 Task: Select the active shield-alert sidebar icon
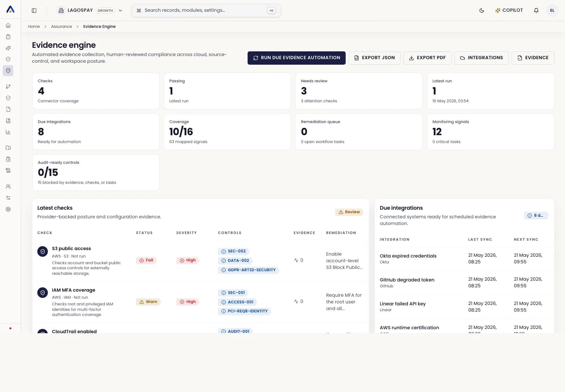pos(8,71)
